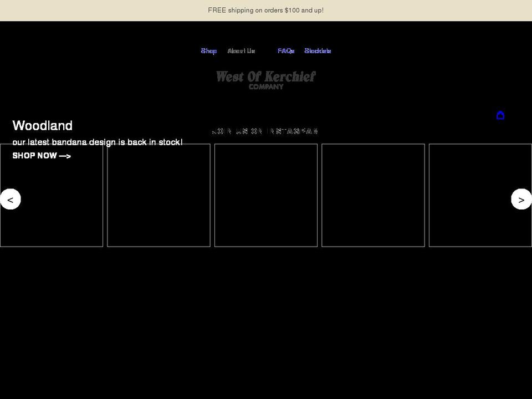Click the Woodland banner heading
Screen dimensions: 532x399
pos(42,126)
